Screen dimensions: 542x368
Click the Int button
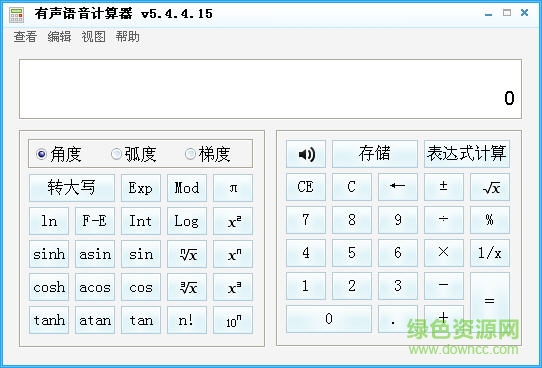pos(141,221)
